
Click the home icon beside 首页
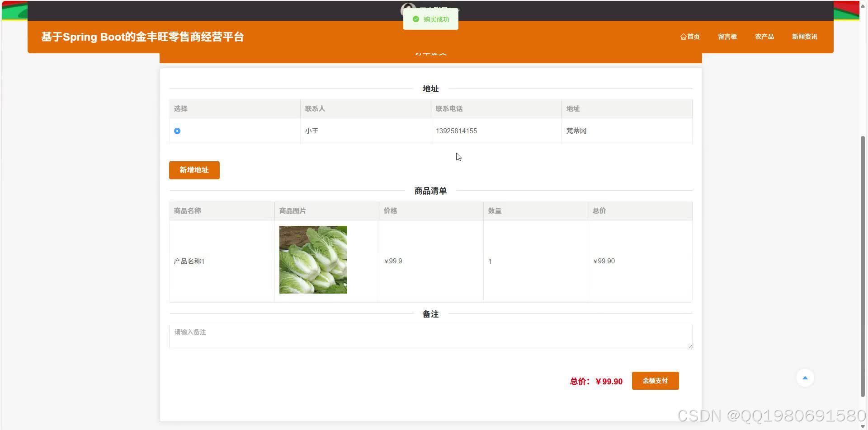[683, 37]
